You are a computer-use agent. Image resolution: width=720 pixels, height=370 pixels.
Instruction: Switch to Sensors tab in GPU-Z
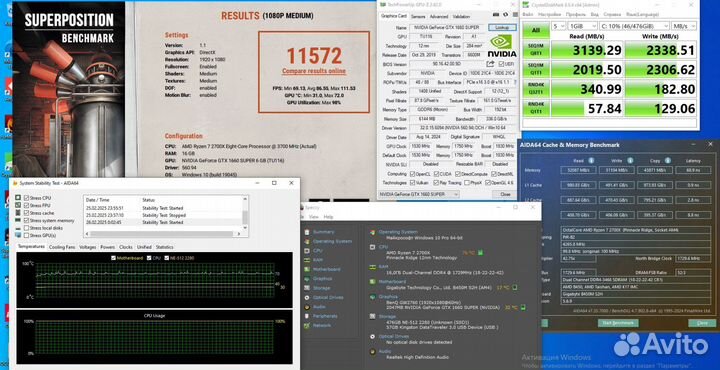(x=418, y=16)
